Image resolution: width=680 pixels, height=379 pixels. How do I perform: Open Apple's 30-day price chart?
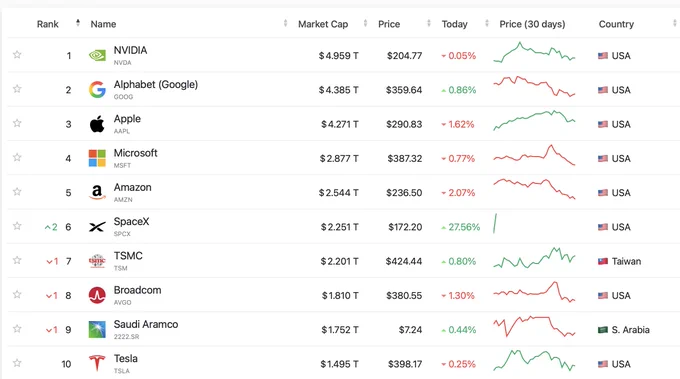(534, 120)
